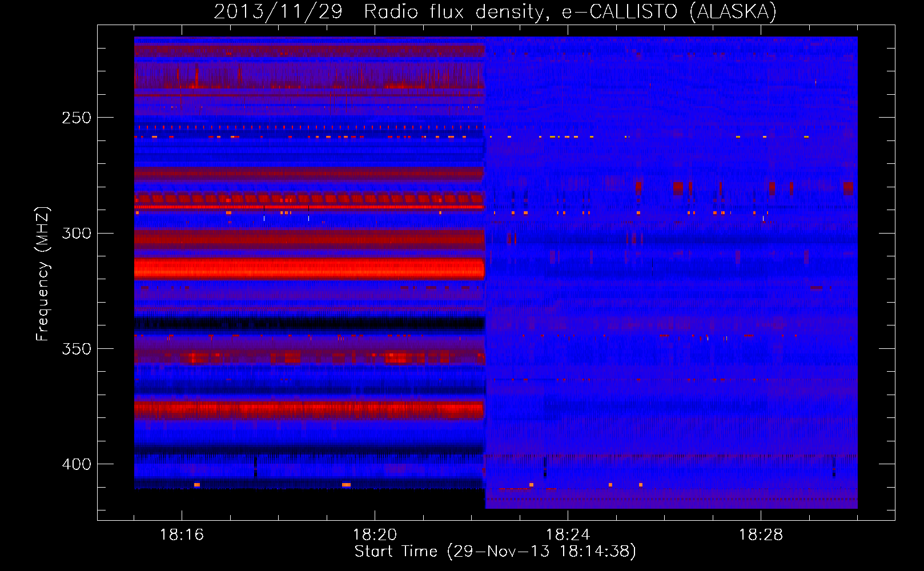Click the 400 frequency tick label
924x571 pixels.
click(77, 464)
